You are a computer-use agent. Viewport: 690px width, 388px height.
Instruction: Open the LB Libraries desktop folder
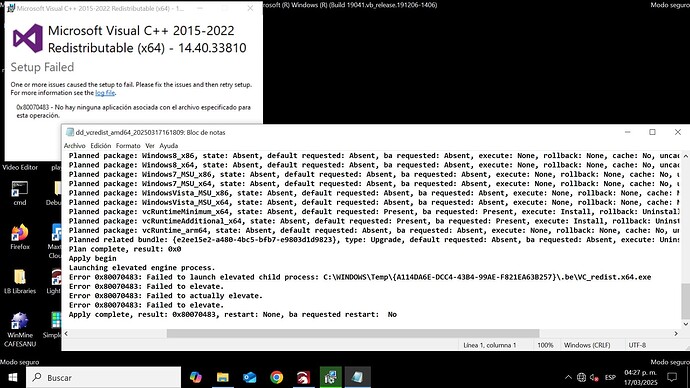point(20,282)
